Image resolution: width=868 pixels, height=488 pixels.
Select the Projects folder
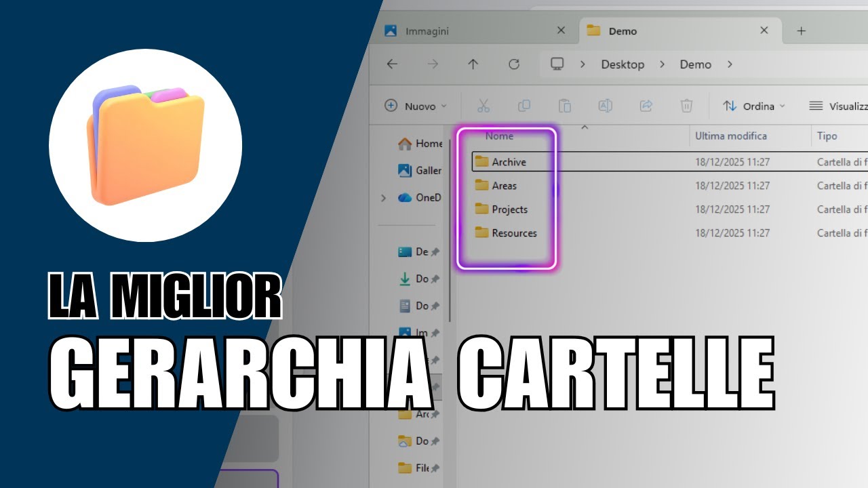click(501, 209)
